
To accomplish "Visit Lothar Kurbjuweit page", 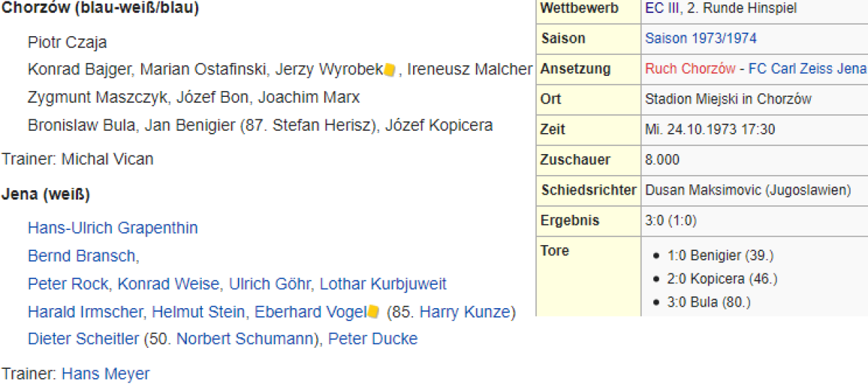I will (x=383, y=284).
